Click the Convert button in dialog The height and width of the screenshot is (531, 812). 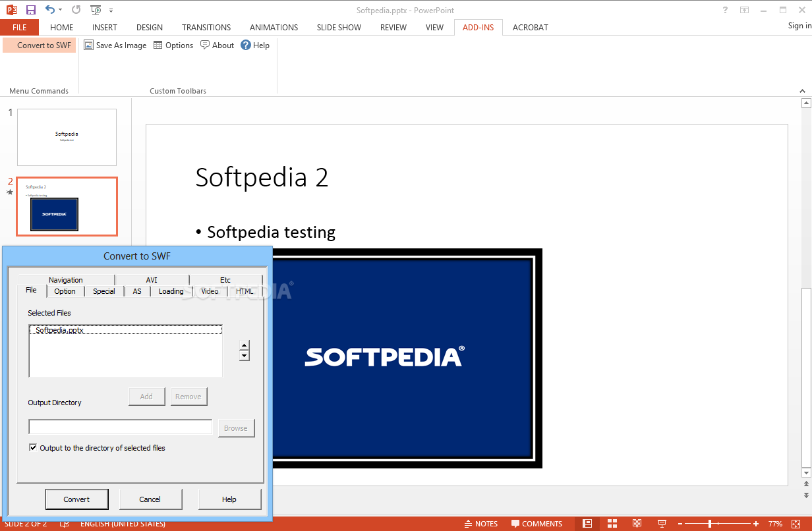76,499
